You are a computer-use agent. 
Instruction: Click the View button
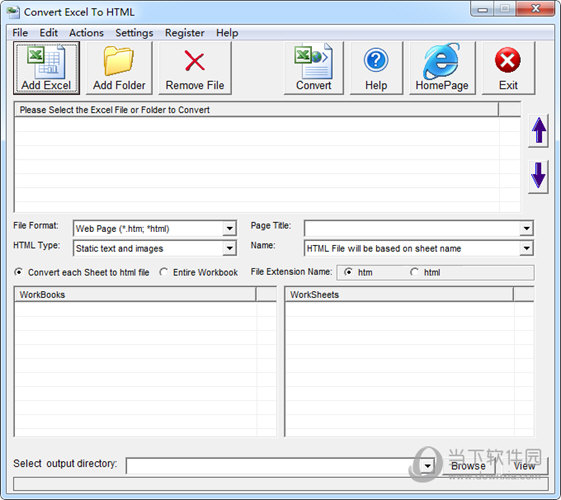524,466
